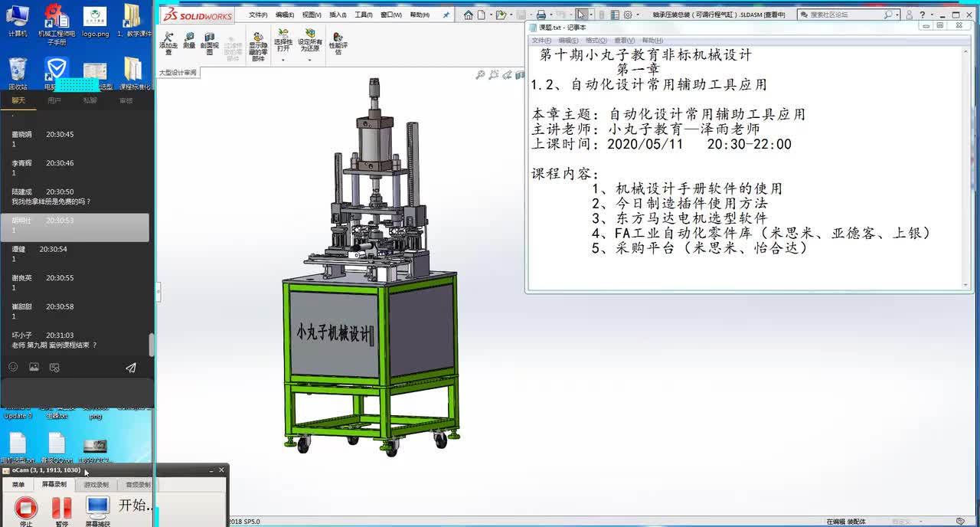Switch to 审核 tab in chat panel
980x527 pixels.
coord(126,100)
